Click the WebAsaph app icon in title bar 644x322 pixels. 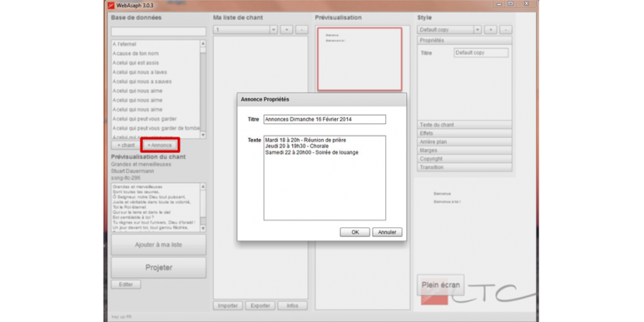click(113, 5)
